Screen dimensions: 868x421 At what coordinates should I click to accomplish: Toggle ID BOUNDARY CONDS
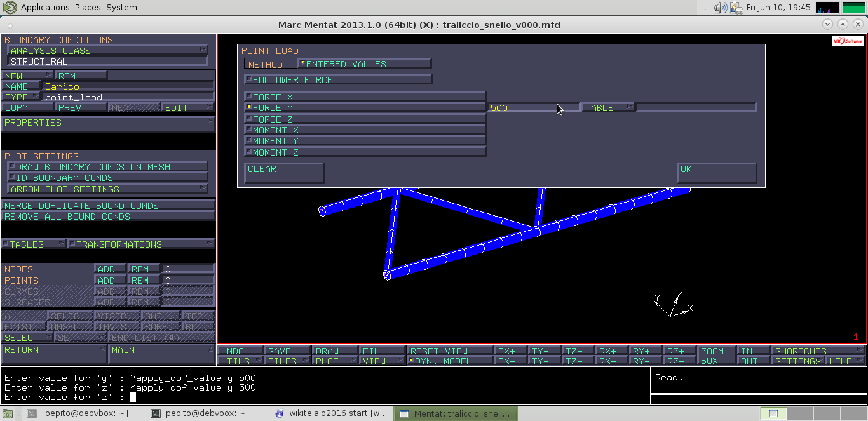(107, 178)
